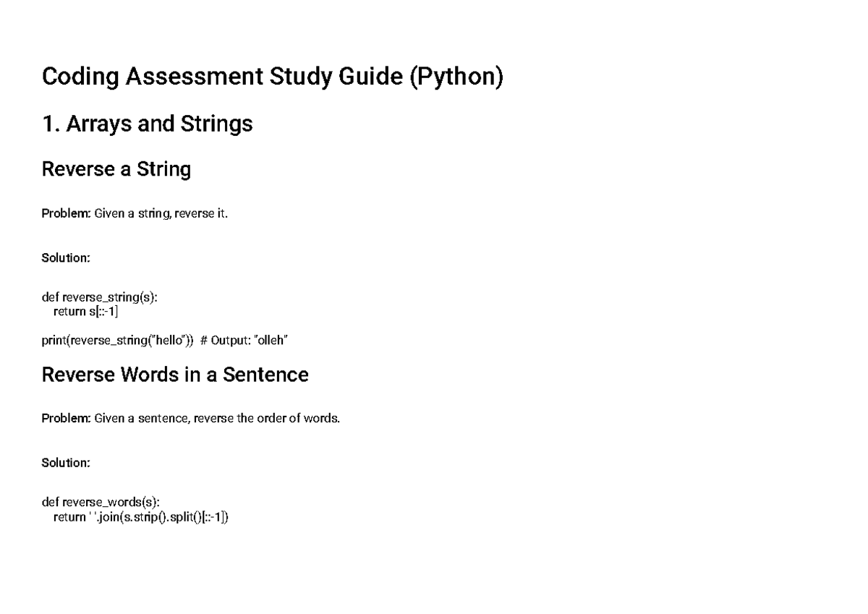
Task: Click the 'Reverse a String' heading
Action: coord(116,169)
